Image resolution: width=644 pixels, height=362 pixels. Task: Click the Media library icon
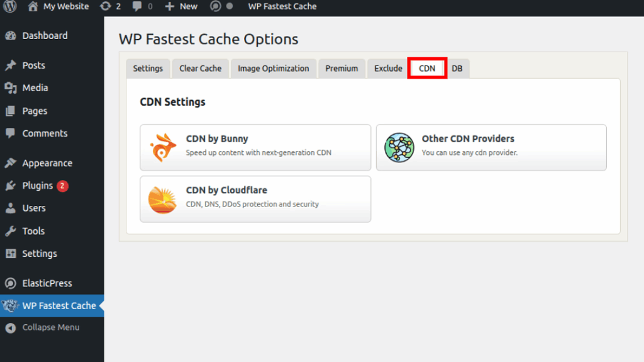11,88
